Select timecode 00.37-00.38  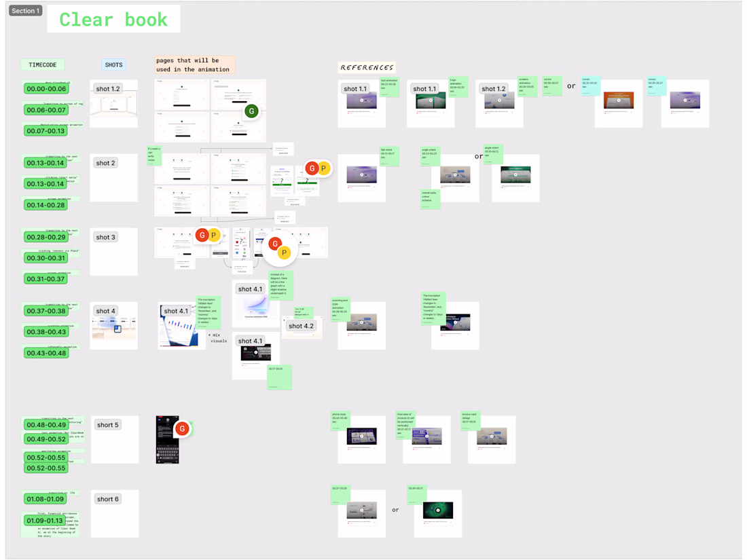click(46, 311)
